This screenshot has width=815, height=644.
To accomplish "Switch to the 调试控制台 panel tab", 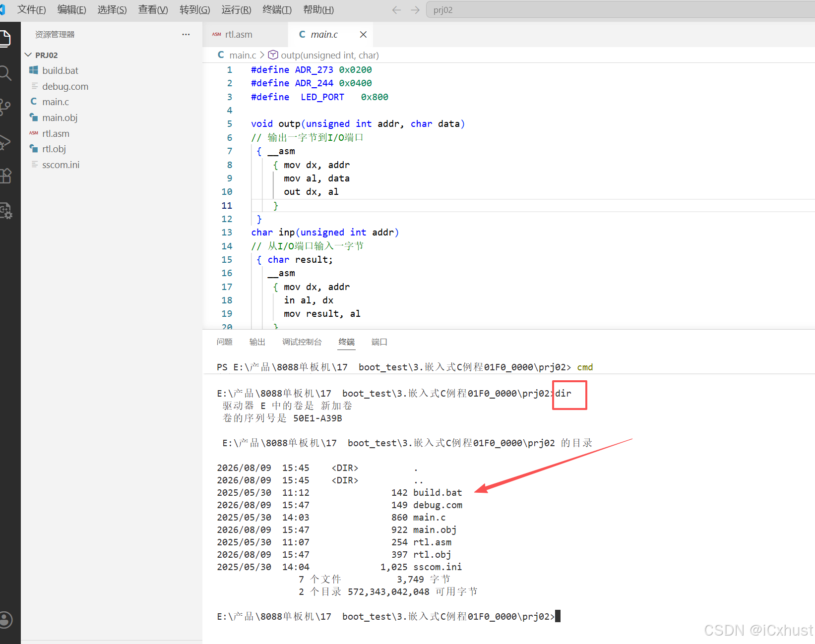I will [302, 342].
